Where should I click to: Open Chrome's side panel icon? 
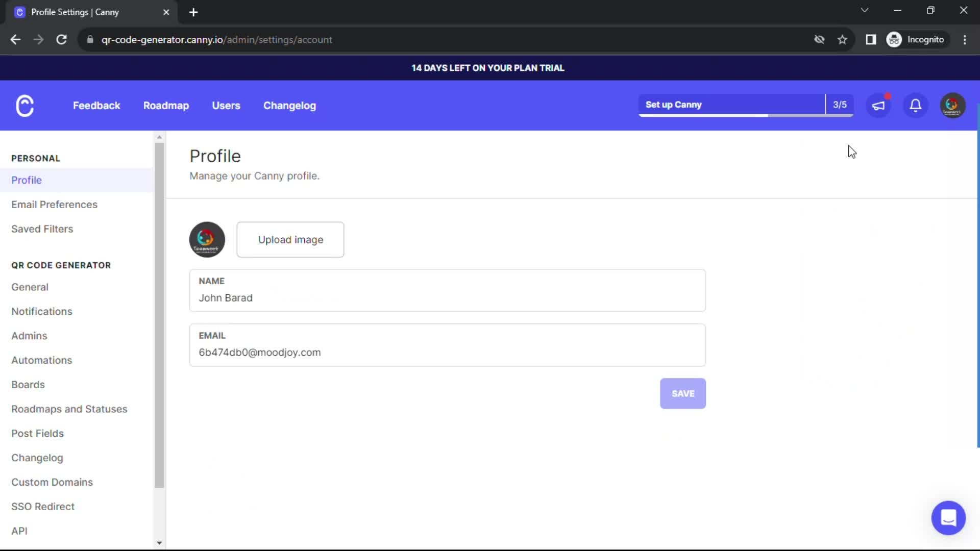871,39
